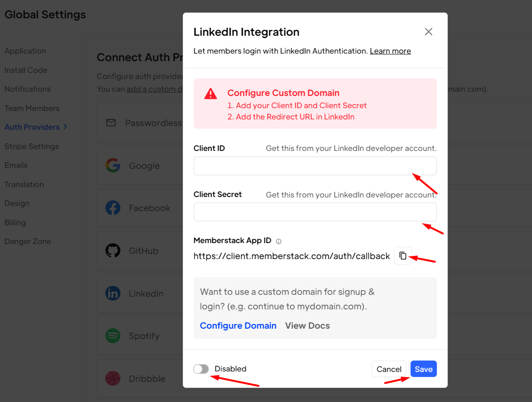Click the GitHub logo icon

pos(113,251)
